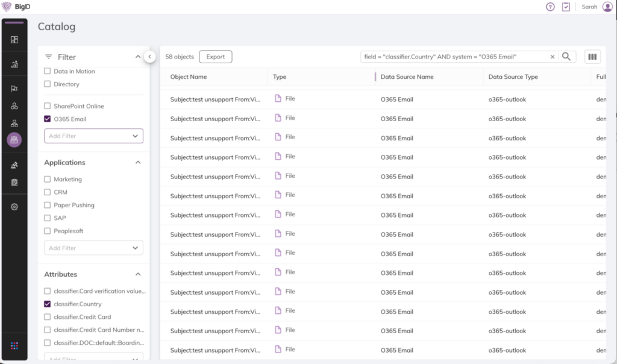
Task: Collapse the Attributes section
Action: 137,274
